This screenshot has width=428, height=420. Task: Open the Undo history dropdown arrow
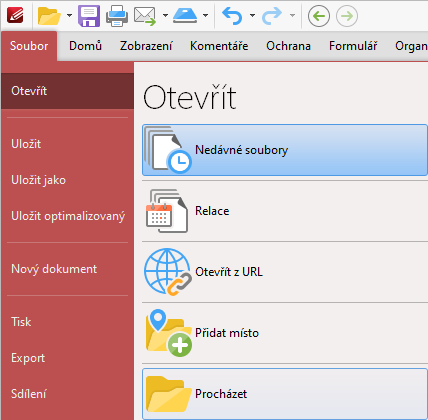pos(252,15)
